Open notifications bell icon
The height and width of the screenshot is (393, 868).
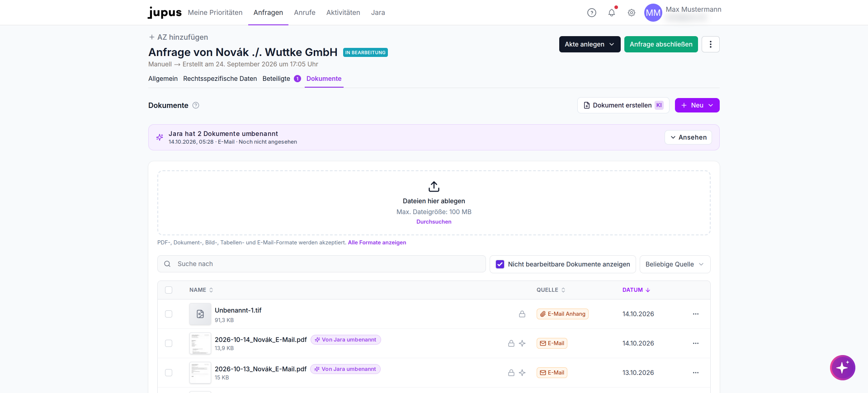(612, 13)
